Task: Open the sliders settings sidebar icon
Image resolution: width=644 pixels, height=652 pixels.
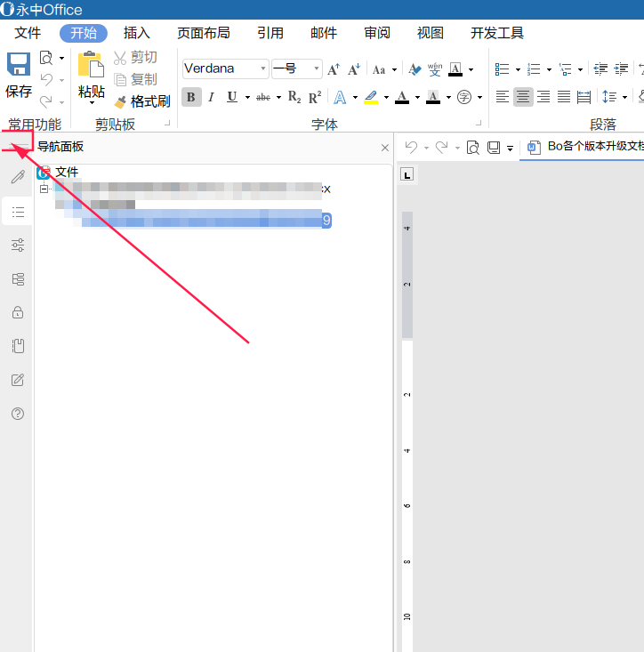Action: click(18, 245)
